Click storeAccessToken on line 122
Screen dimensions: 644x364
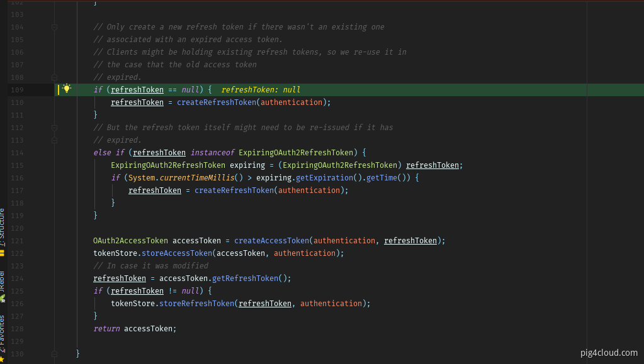[x=177, y=253]
